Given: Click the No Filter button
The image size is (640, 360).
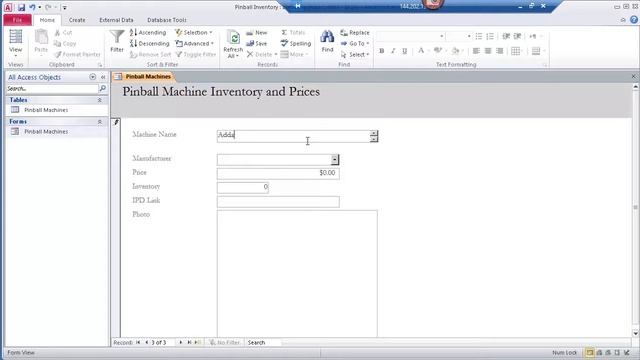Looking at the screenshot, I should [x=224, y=342].
